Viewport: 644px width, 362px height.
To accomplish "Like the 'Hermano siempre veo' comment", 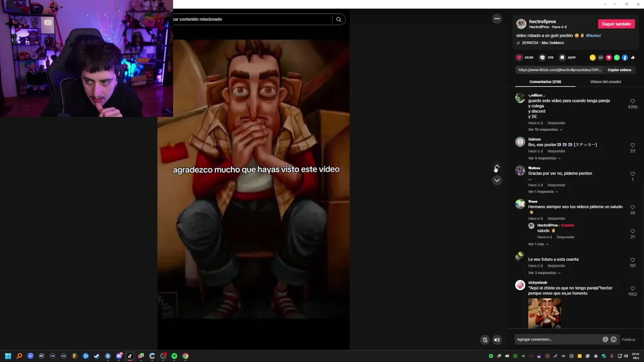I will click(x=632, y=207).
